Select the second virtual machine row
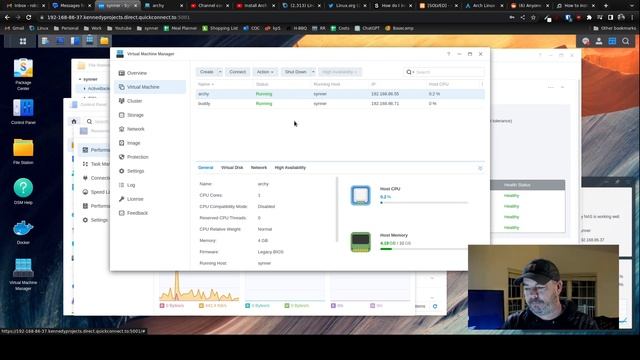This screenshot has height=360, width=640. coord(340,104)
